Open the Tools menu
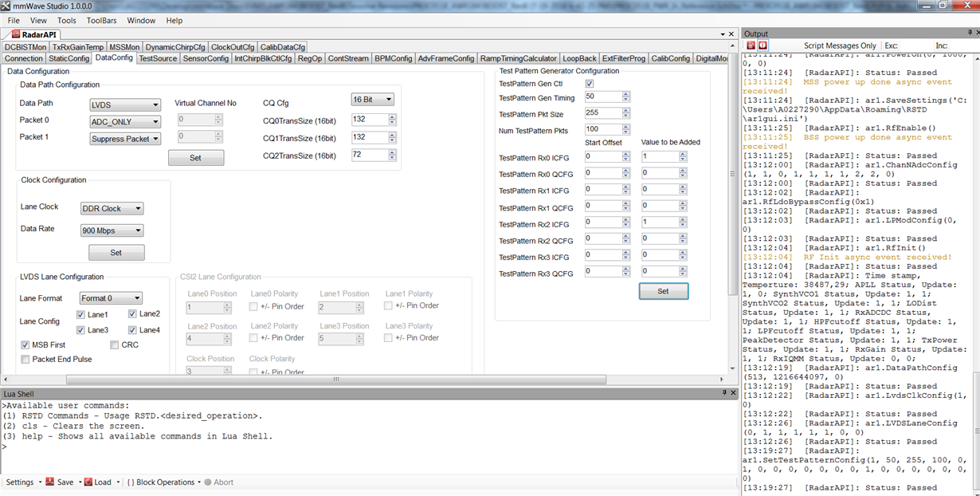Image resolution: width=980 pixels, height=496 pixels. [x=67, y=20]
